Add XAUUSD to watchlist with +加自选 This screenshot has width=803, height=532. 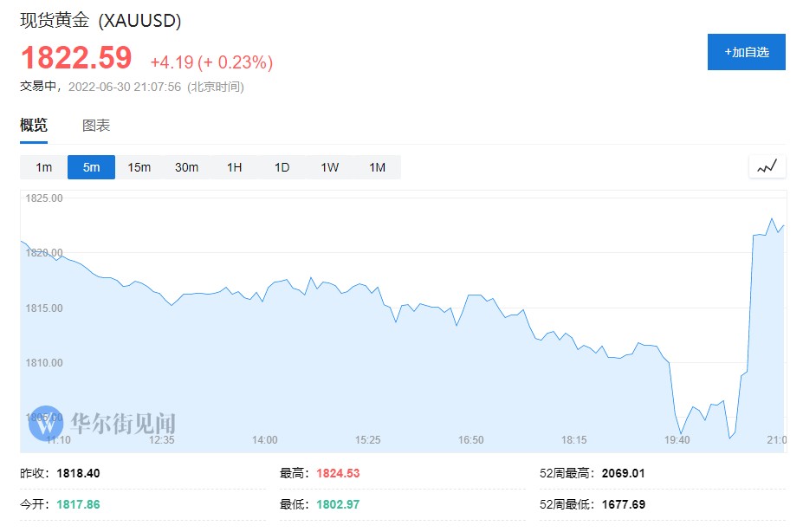pyautogui.click(x=746, y=52)
